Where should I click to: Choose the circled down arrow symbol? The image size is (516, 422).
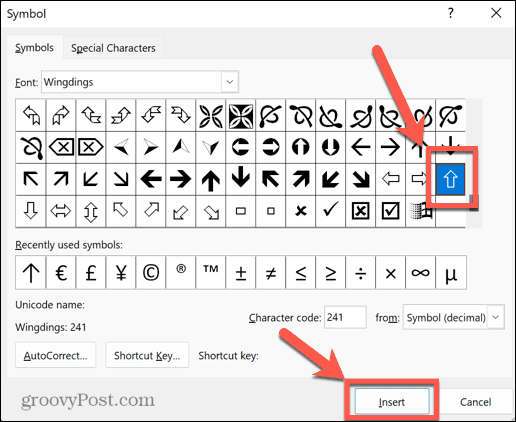click(x=330, y=147)
